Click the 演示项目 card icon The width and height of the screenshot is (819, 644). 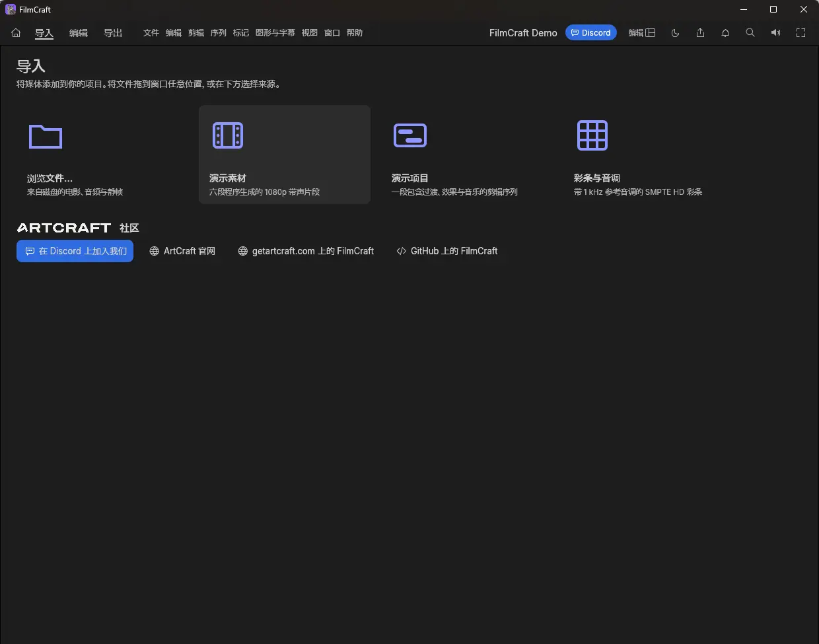(x=410, y=135)
